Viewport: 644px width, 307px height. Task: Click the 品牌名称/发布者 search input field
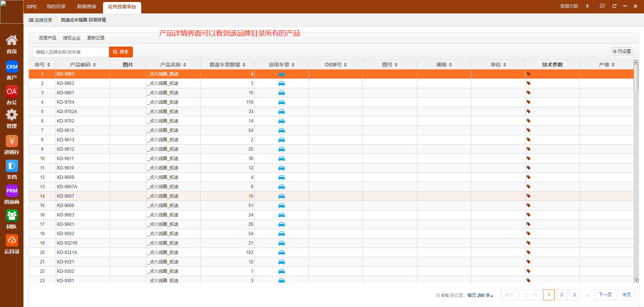(71, 52)
